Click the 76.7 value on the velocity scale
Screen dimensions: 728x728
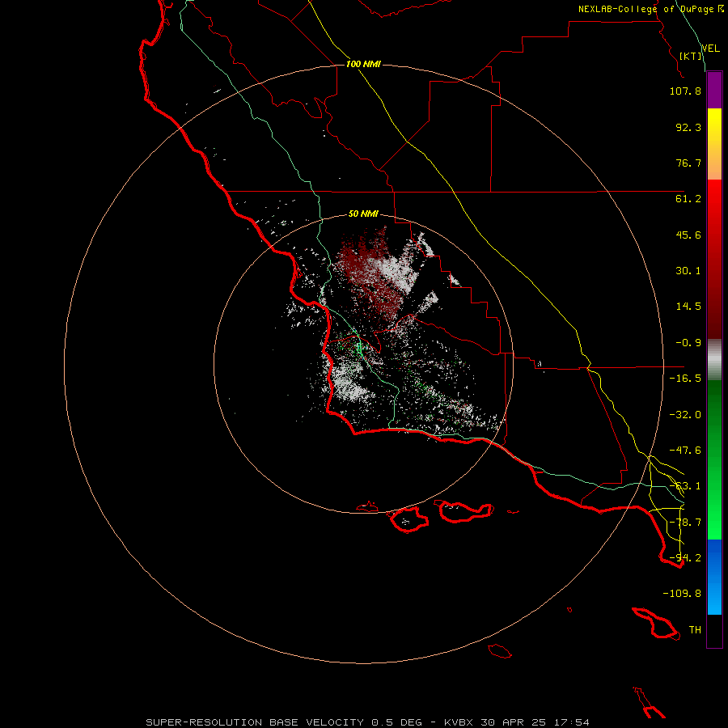[688, 163]
